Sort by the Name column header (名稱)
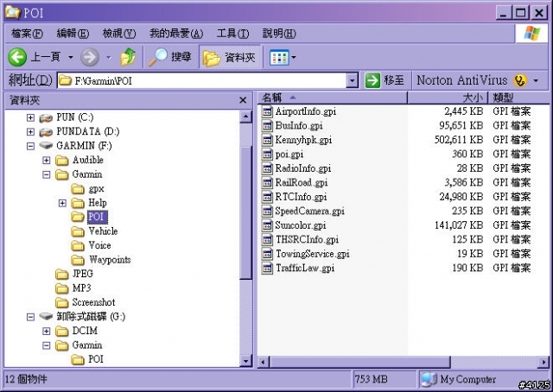This screenshot has height=392, width=553. click(333, 98)
